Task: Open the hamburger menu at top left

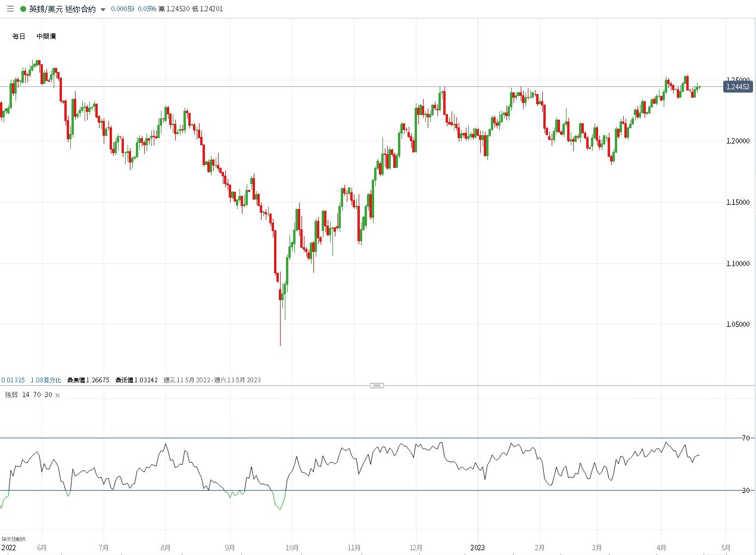Action: click(x=10, y=9)
